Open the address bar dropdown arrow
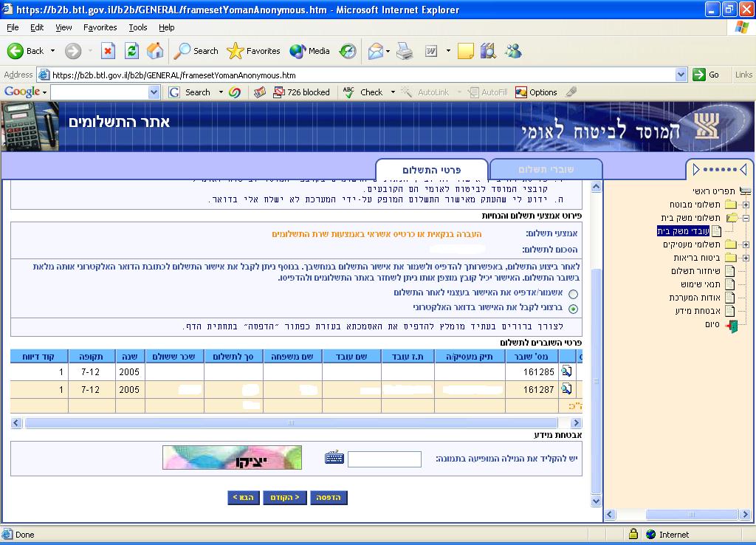This screenshot has height=545, width=756. [x=681, y=75]
